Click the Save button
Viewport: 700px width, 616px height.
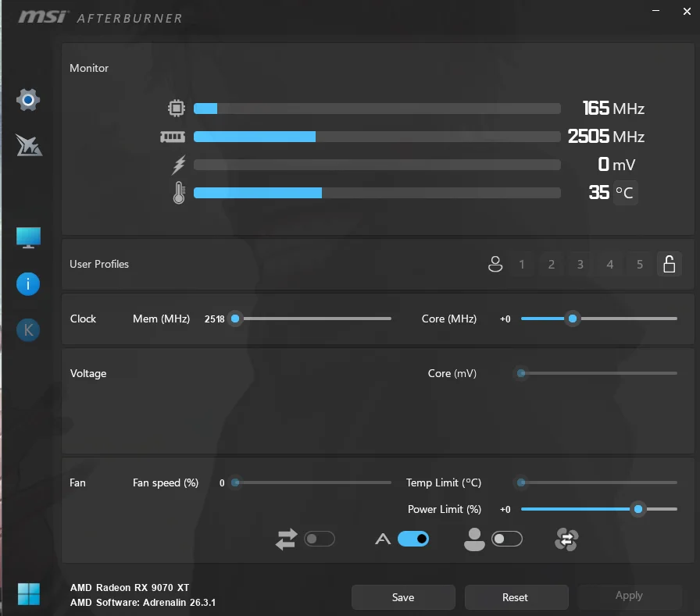click(403, 597)
